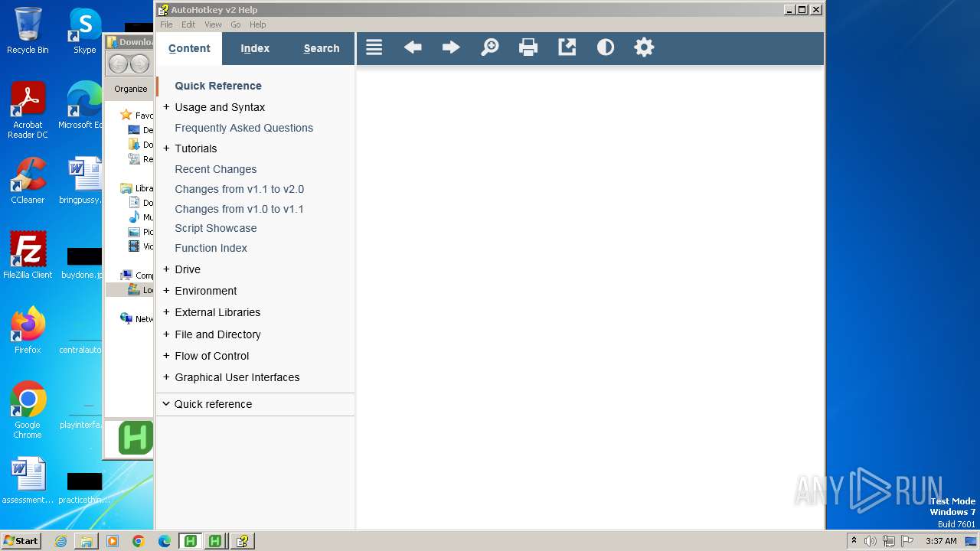
Task: Toggle the sidebar with the hamburger icon
Action: [374, 47]
